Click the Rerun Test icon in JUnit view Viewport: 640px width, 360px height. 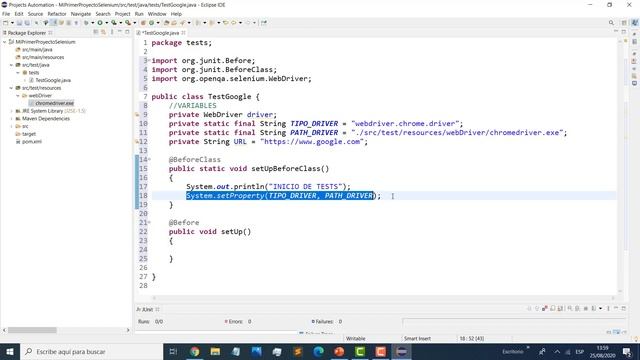tap(570, 309)
